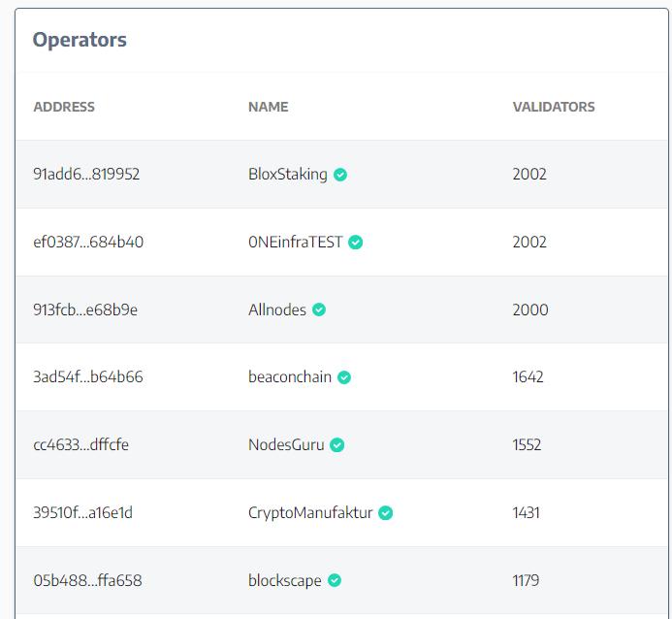
Task: Click the verified badge next to BloxStaking
Action: tap(340, 175)
